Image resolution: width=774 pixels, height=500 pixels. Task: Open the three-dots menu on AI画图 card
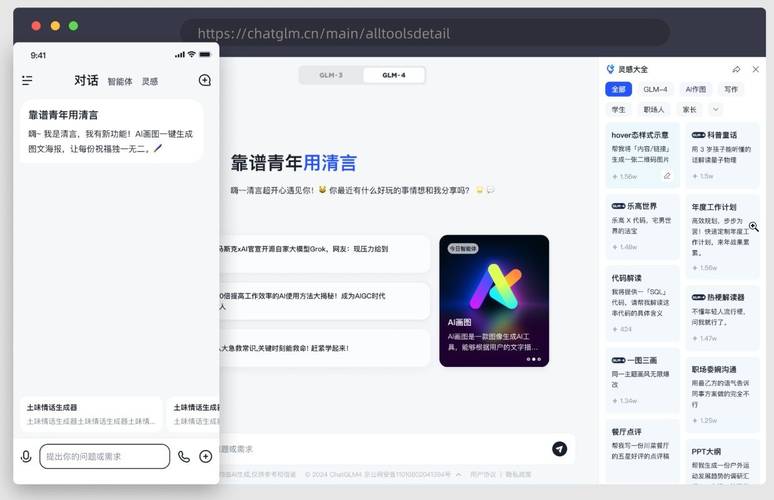click(x=534, y=359)
